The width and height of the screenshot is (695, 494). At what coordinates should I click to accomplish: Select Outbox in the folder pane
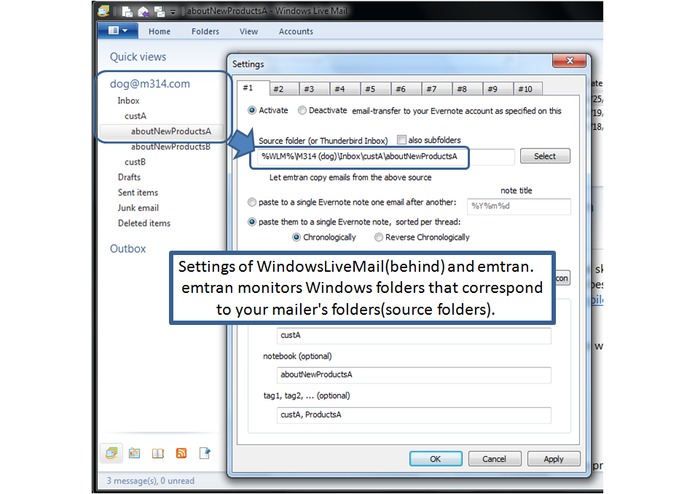(128, 249)
